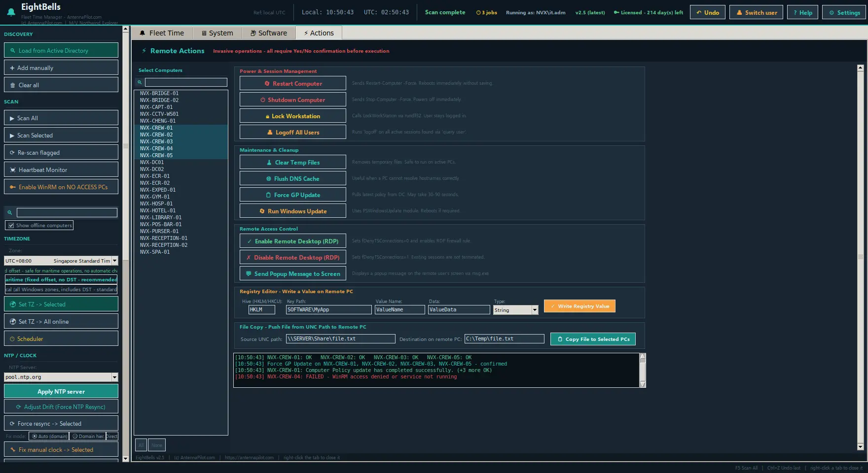The height and width of the screenshot is (473, 868).
Task: Click the Shutdown Computer power icon button
Action: click(293, 100)
